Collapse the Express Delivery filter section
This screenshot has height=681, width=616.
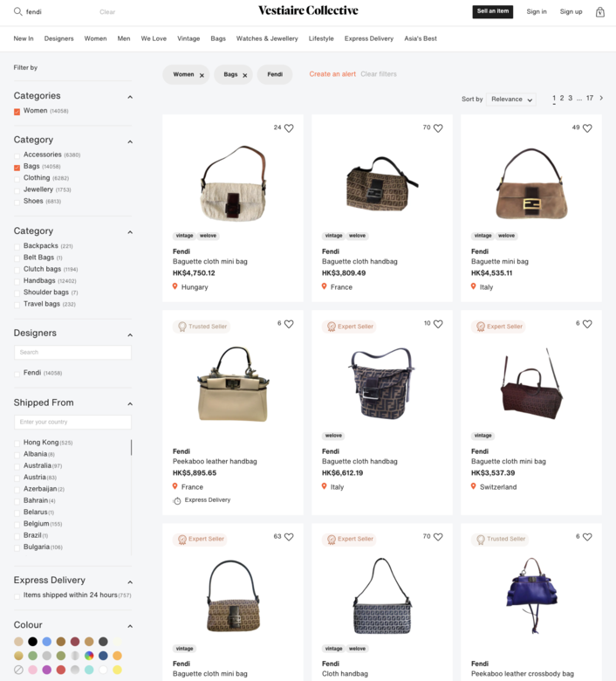tap(130, 582)
